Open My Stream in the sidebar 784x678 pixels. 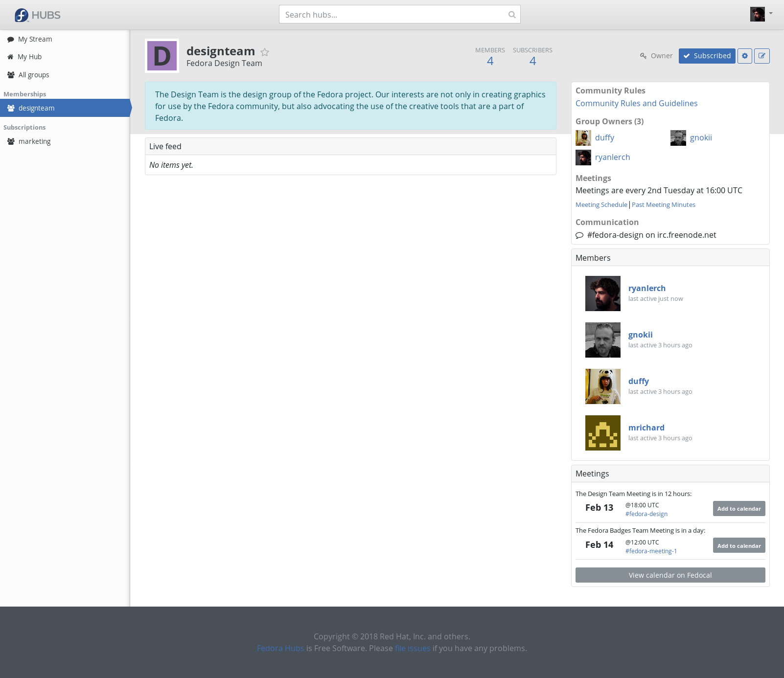(x=65, y=39)
